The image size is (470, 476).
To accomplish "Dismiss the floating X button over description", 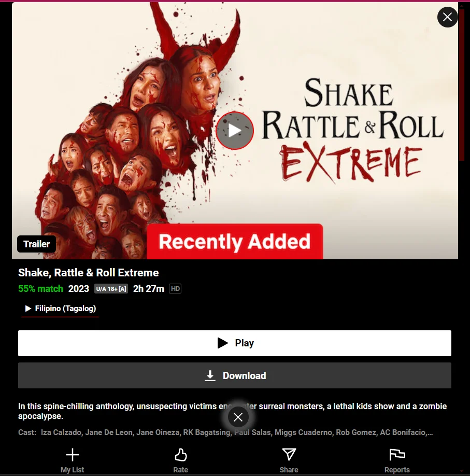I will click(238, 417).
